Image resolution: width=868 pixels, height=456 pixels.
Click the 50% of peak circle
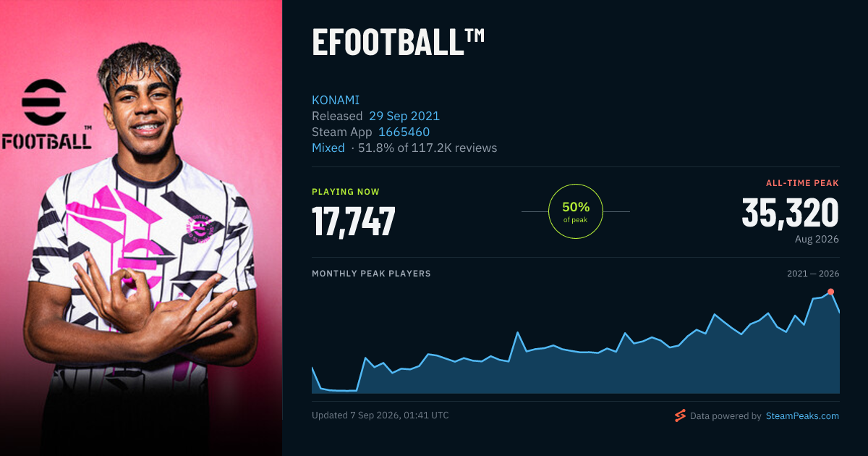click(576, 211)
